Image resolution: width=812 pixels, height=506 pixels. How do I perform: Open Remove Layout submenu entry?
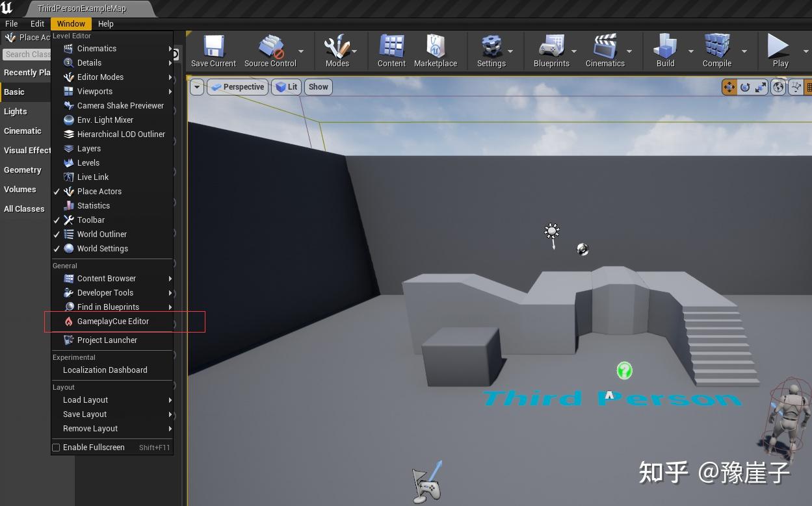(x=112, y=429)
